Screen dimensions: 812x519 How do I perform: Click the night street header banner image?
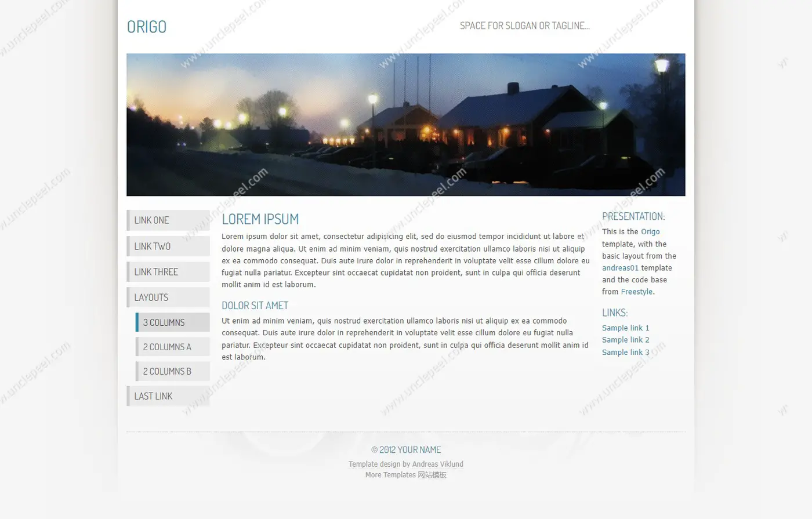406,125
